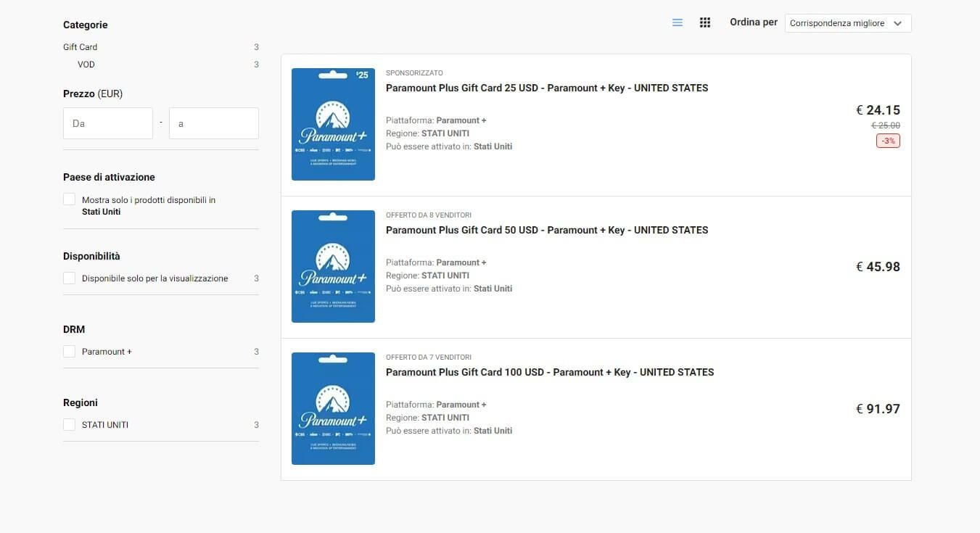Viewport: 980px width, 533px height.
Task: Click the Gift Card category
Action: click(x=80, y=47)
